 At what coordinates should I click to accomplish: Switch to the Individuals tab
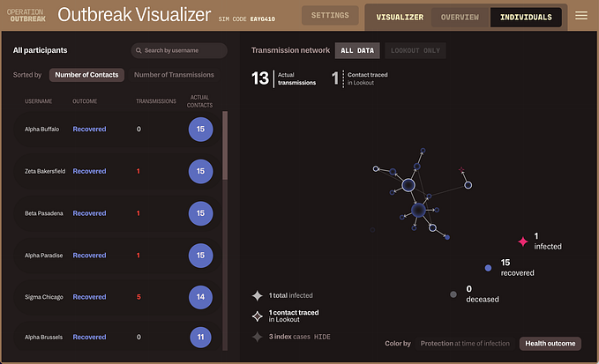[x=526, y=17]
